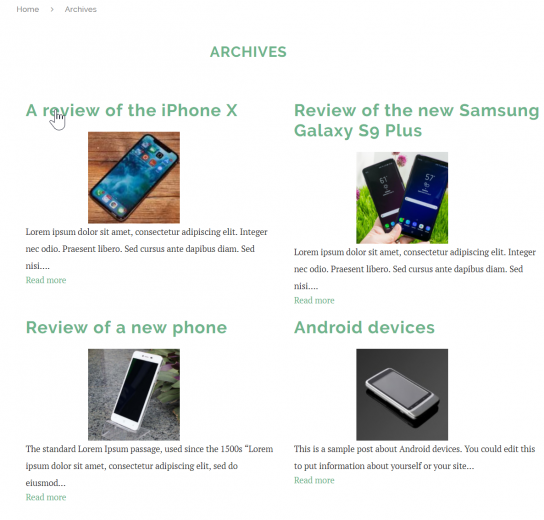Screen dimensions: 544x520
Task: Click Read more under Review of a new phone
Action: (46, 497)
